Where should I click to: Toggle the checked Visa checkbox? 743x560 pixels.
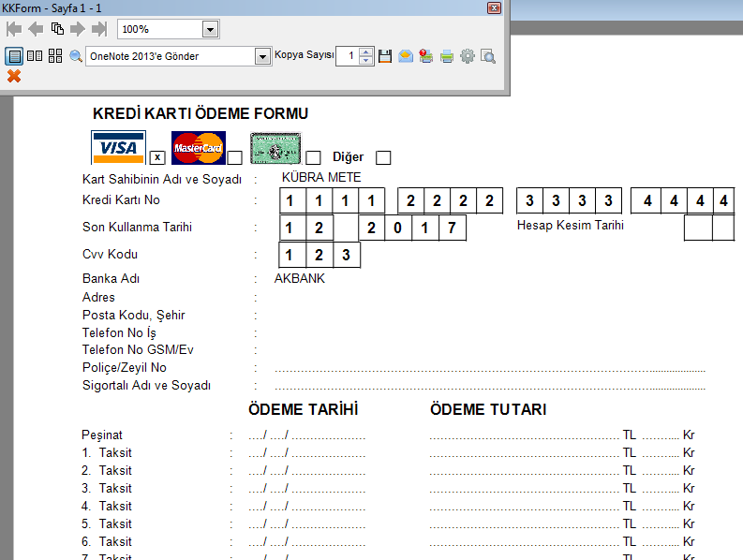click(x=157, y=157)
